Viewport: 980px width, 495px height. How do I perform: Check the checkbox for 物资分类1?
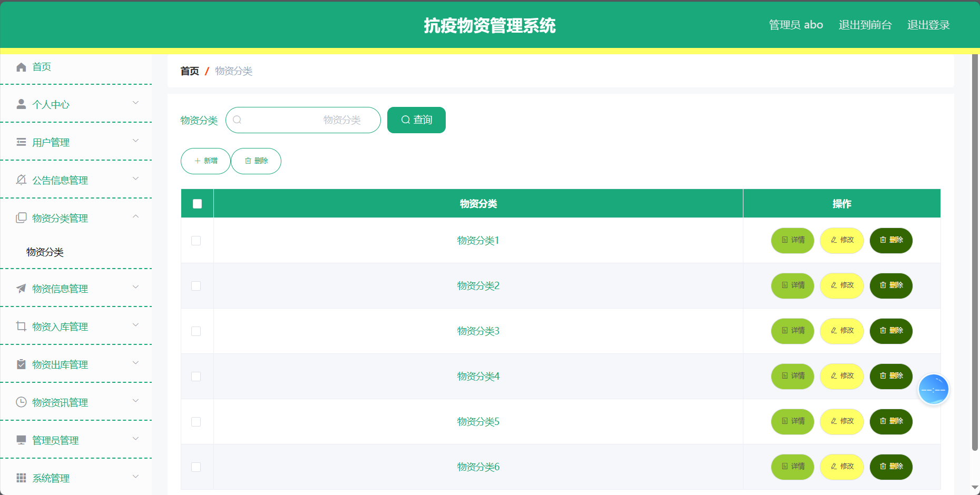(196, 241)
